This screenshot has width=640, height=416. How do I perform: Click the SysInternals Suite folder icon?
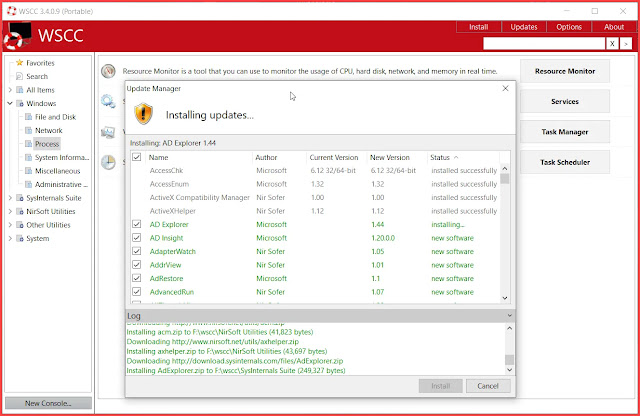click(20, 198)
